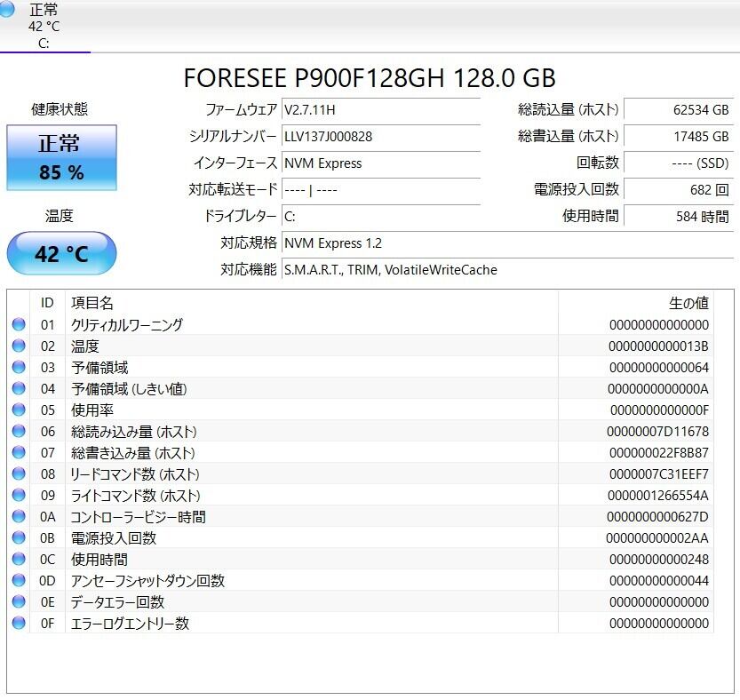
Task: Click the status icon beside データエラー回数 row
Action: click(19, 602)
